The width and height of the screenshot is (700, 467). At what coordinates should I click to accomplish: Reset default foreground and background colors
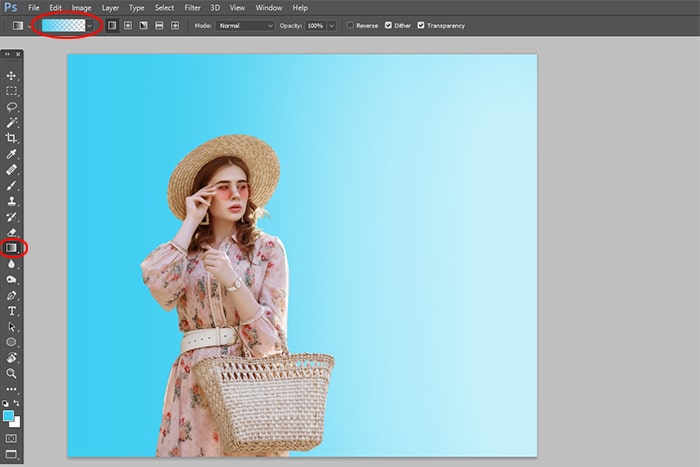[x=5, y=403]
